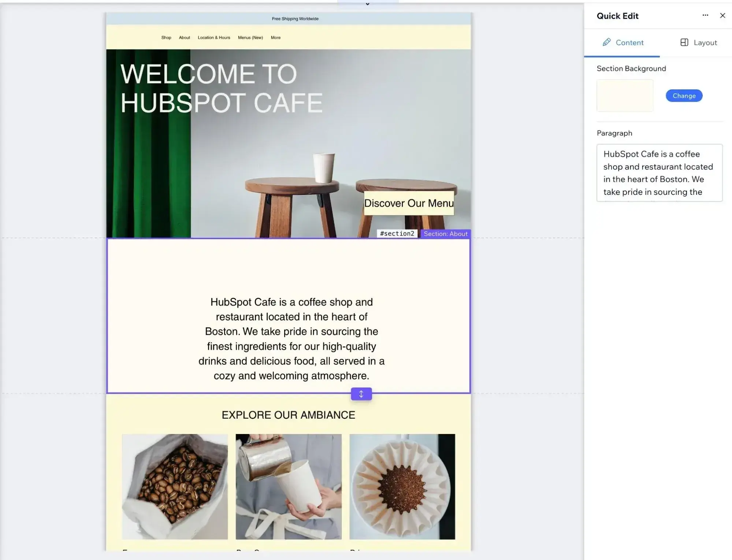The width and height of the screenshot is (732, 560).
Task: Click the #section2 anchor label
Action: pyautogui.click(x=397, y=233)
